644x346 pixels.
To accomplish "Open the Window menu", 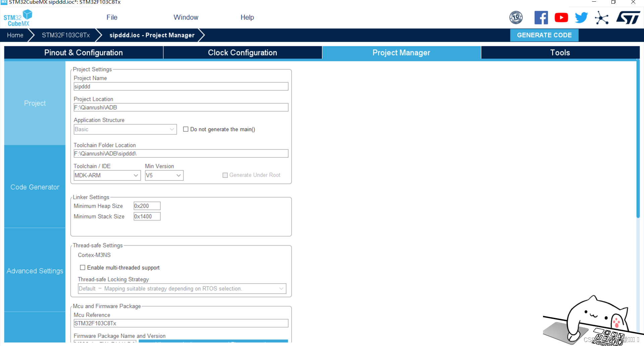I will coord(186,17).
